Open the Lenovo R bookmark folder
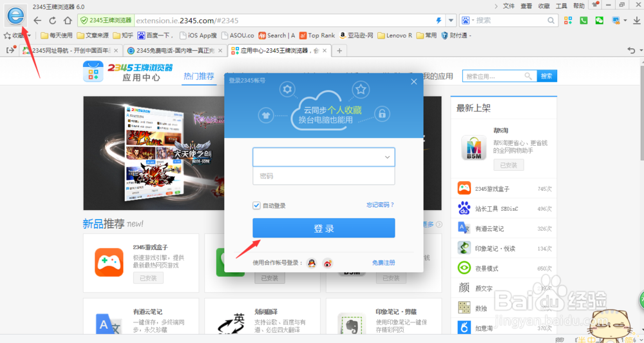Viewport: 644px width, 343px height. pos(394,35)
